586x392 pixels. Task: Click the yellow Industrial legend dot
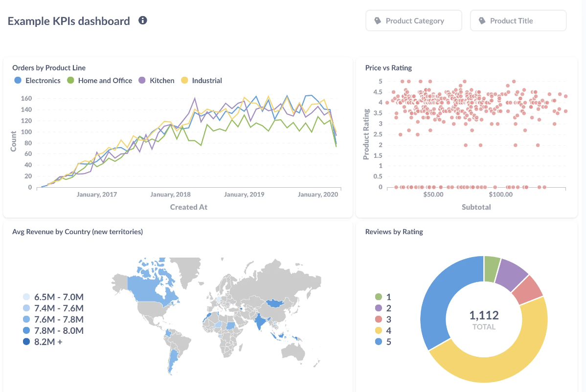pos(184,80)
